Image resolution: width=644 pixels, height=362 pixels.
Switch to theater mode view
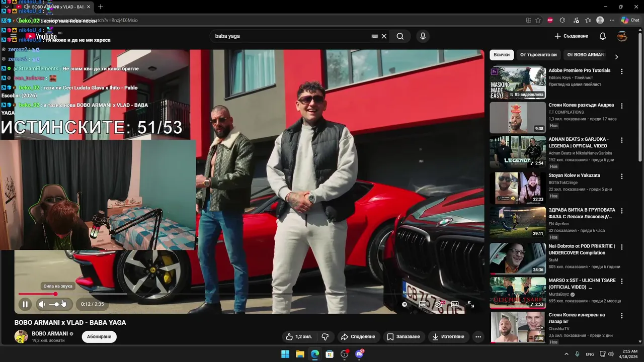pyautogui.click(x=455, y=304)
